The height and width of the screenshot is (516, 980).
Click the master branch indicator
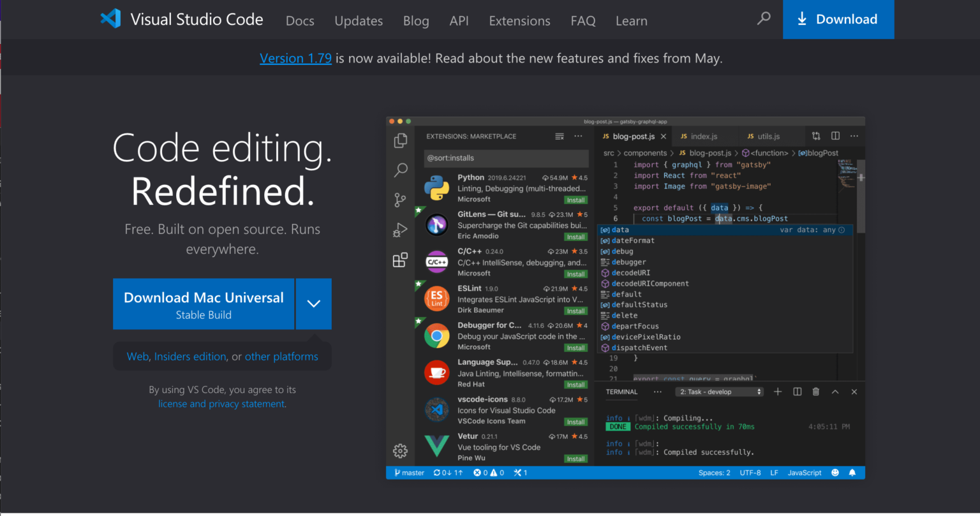point(408,473)
